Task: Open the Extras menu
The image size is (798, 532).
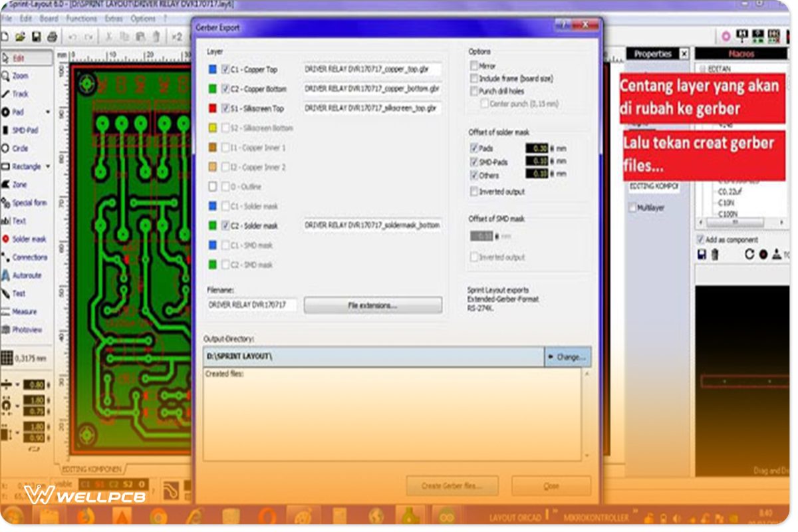Action: tap(113, 19)
